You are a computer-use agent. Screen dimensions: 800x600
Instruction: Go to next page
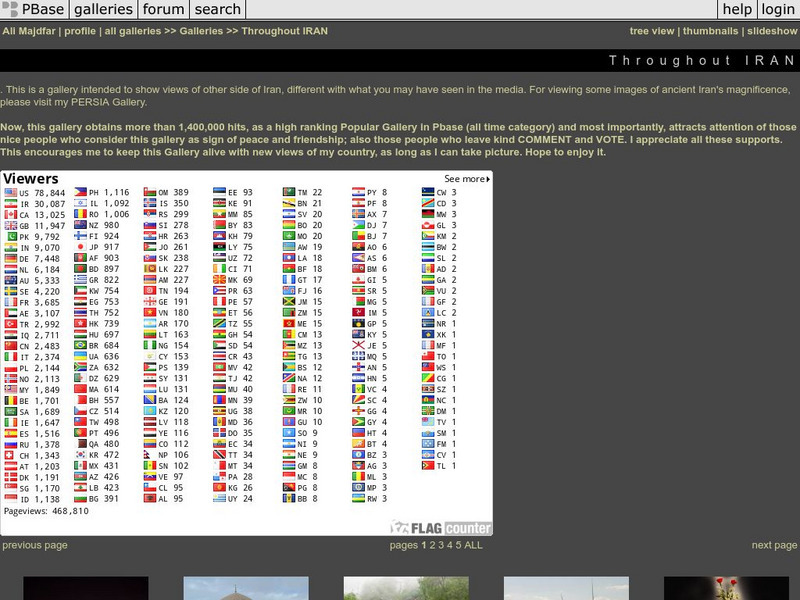[x=774, y=545]
